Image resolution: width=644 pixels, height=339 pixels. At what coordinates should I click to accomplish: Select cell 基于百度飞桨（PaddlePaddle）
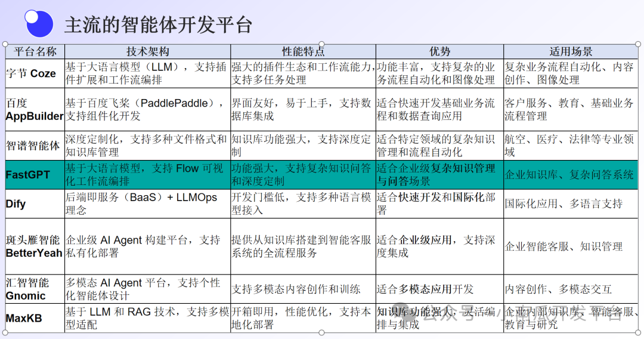click(x=147, y=109)
